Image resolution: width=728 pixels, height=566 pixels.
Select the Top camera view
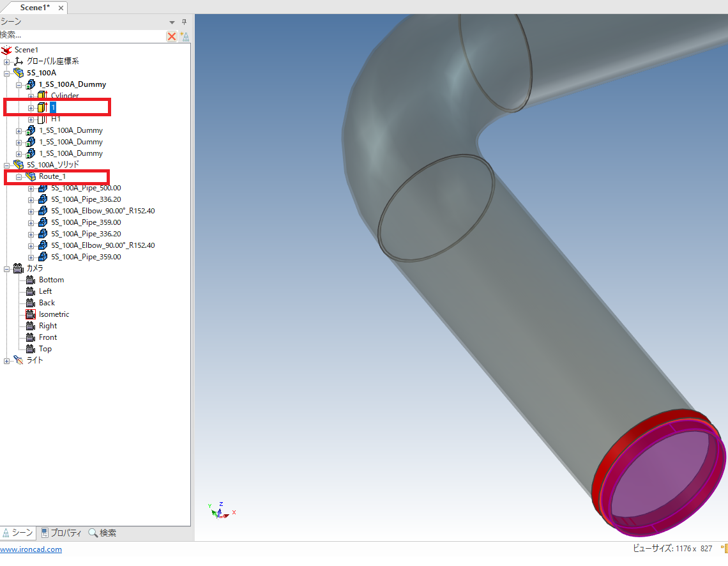[45, 349]
